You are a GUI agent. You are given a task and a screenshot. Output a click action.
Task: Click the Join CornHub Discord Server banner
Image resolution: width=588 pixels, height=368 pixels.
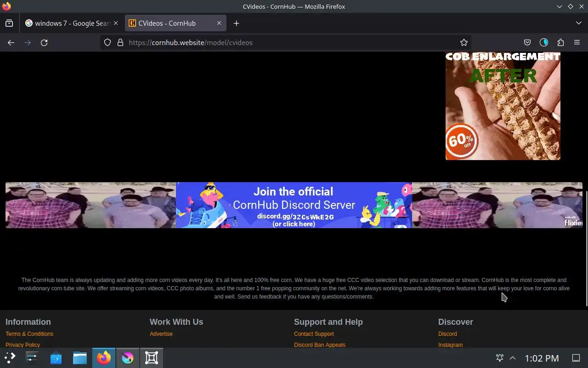click(x=294, y=205)
